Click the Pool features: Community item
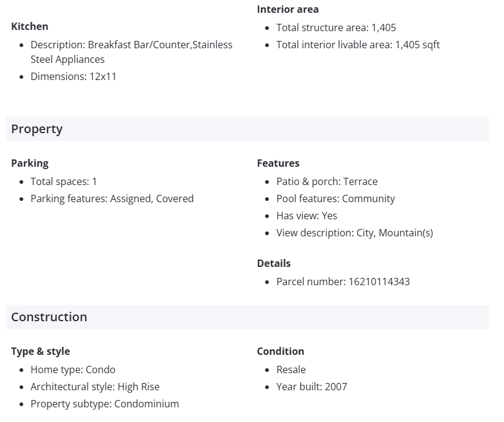 [335, 198]
